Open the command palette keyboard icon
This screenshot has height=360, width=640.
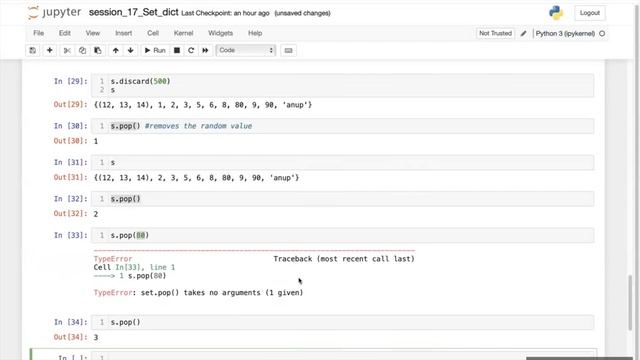(x=289, y=50)
